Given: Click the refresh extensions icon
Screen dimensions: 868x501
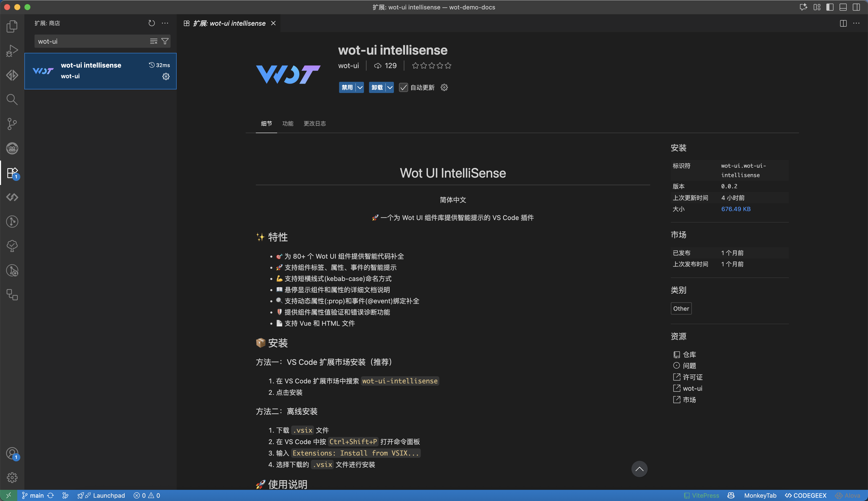Looking at the screenshot, I should click(x=152, y=23).
